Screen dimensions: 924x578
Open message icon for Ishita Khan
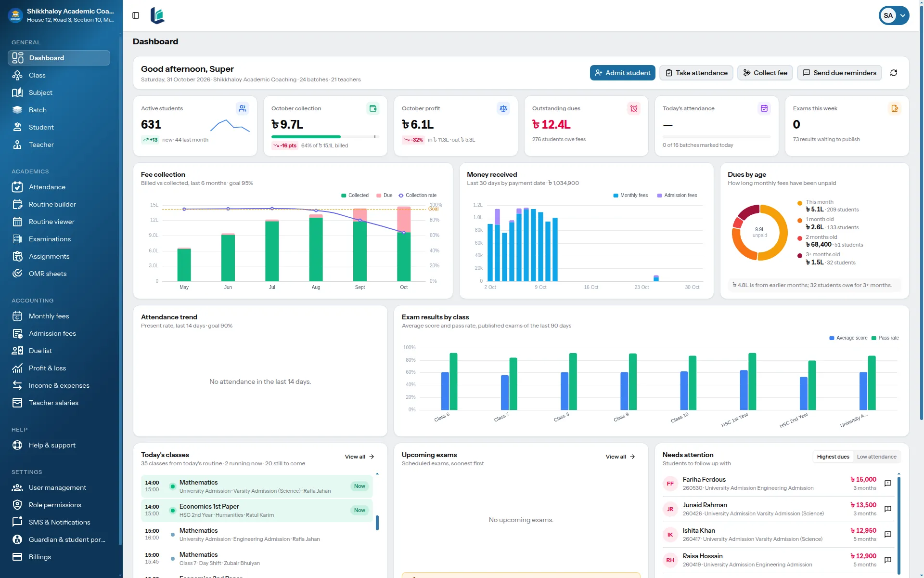tap(888, 534)
